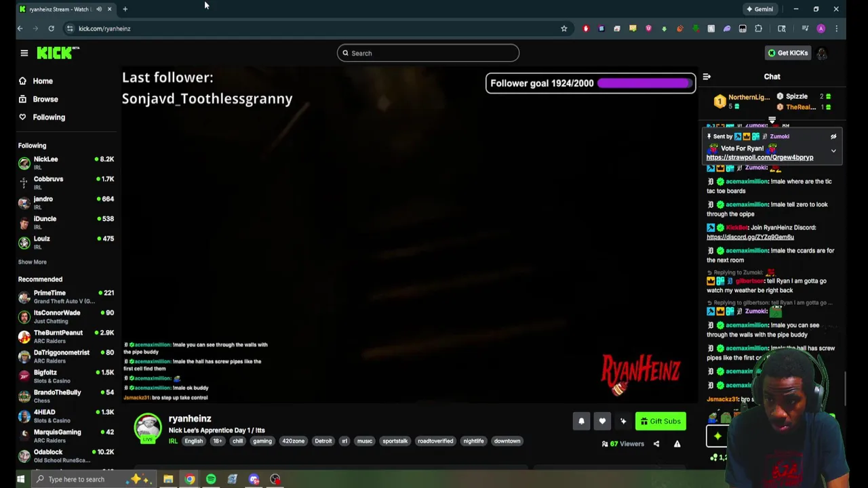Open PrimeTime recommended channel

tap(66, 297)
